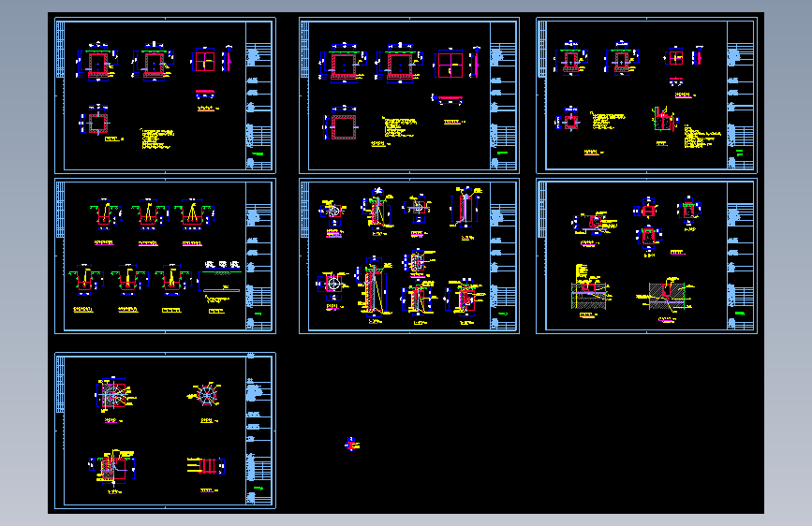The height and width of the screenshot is (526, 812).
Task: Select the sheet with six trench cross-sections
Action: (165, 256)
